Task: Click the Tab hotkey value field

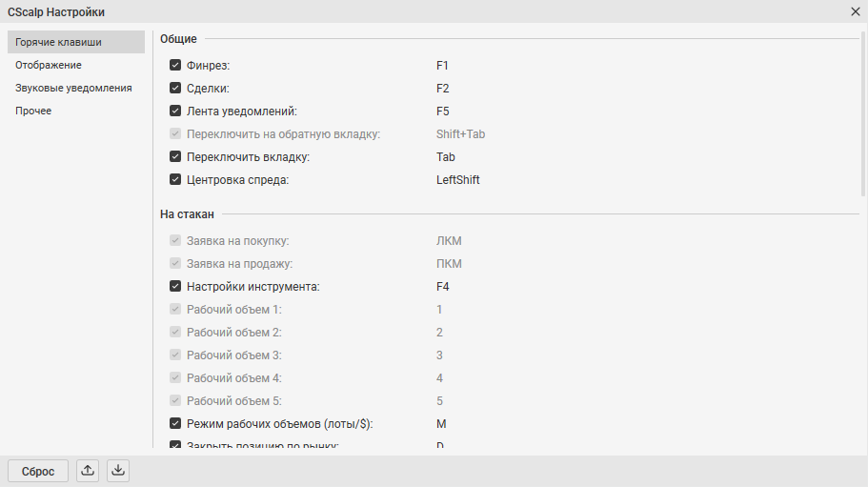Action: (x=445, y=157)
